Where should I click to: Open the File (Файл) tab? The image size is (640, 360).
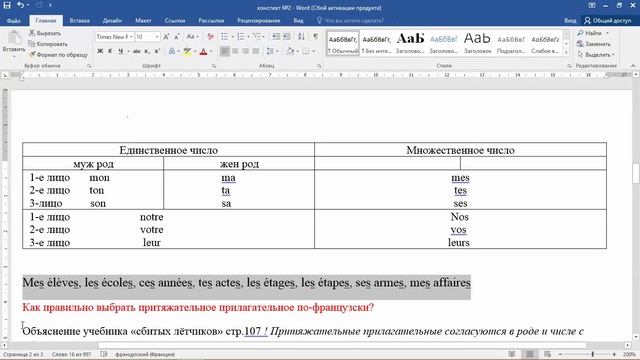[x=13, y=20]
